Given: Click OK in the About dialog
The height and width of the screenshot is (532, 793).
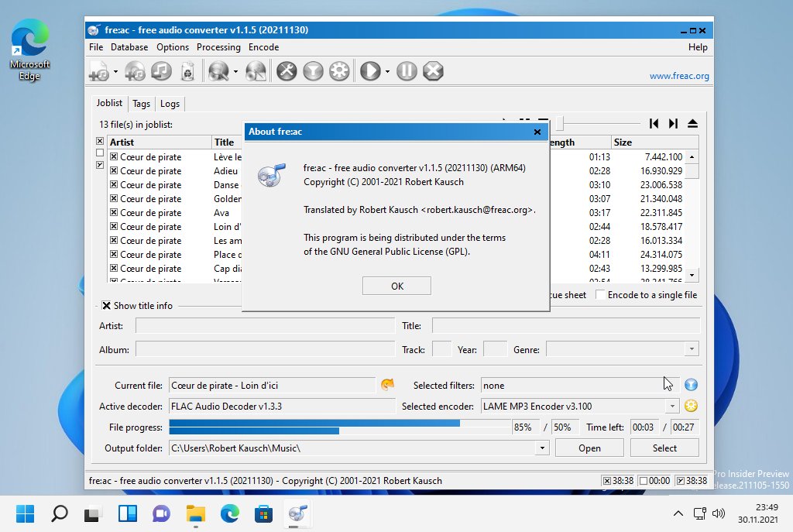Looking at the screenshot, I should coord(397,286).
